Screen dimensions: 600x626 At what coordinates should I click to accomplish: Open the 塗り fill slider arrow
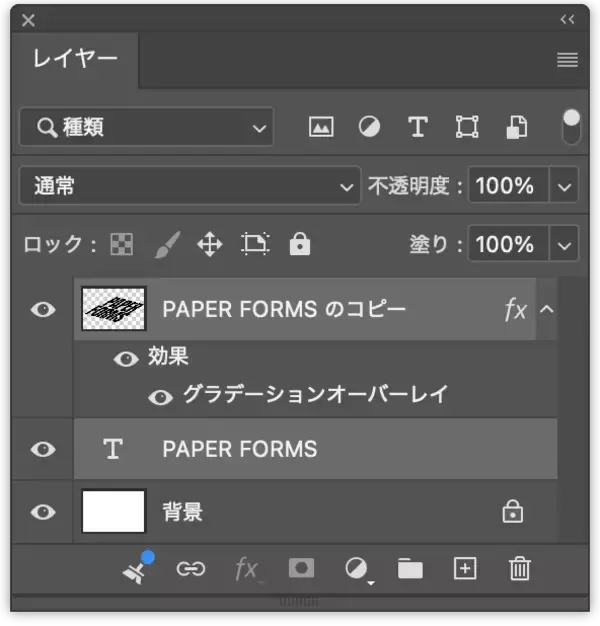564,244
